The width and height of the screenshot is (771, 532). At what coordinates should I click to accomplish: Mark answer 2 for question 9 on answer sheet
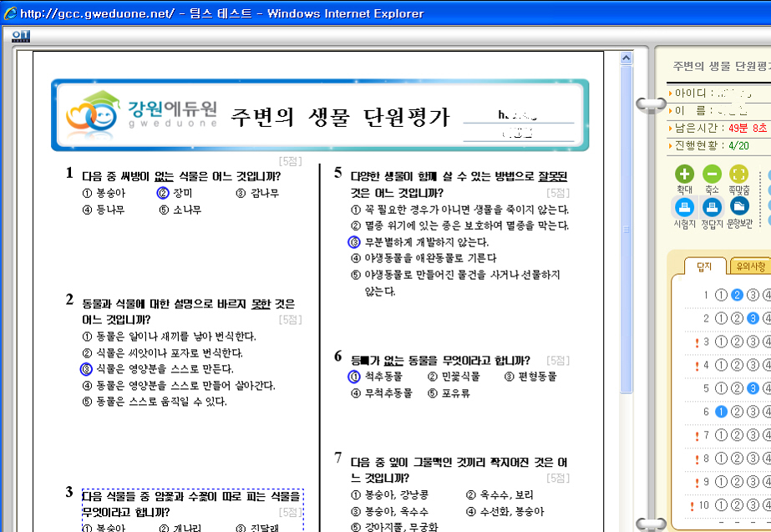(737, 482)
